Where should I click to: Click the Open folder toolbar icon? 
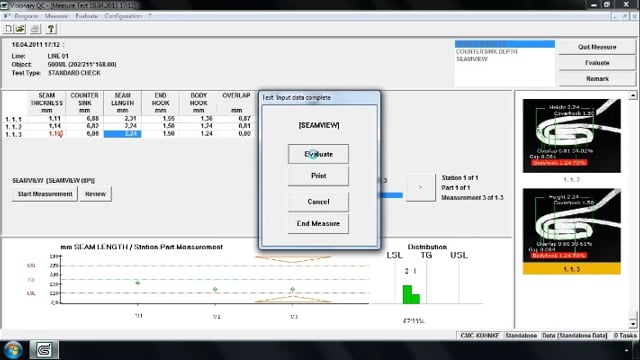tap(20, 29)
